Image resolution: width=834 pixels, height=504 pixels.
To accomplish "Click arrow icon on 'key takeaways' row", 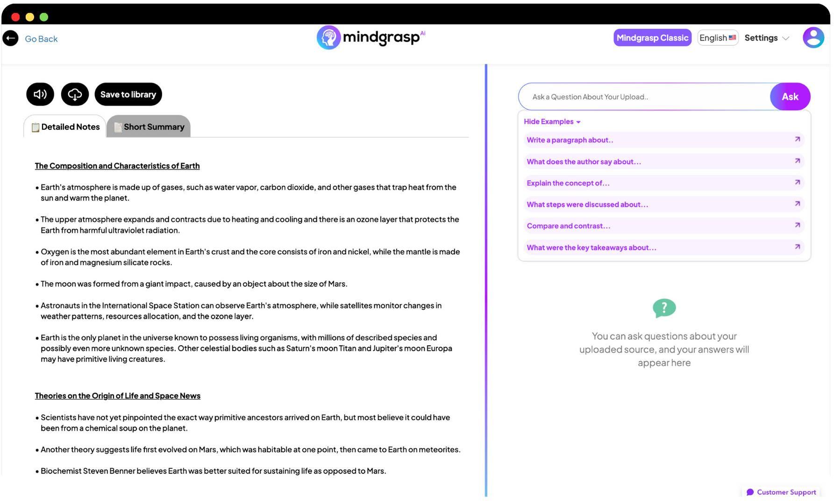I will [x=798, y=247].
